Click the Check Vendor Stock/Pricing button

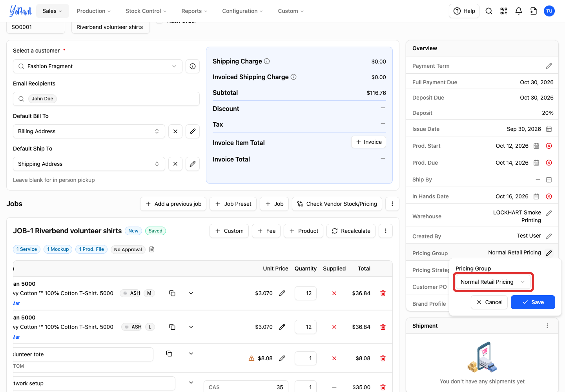[x=337, y=204]
